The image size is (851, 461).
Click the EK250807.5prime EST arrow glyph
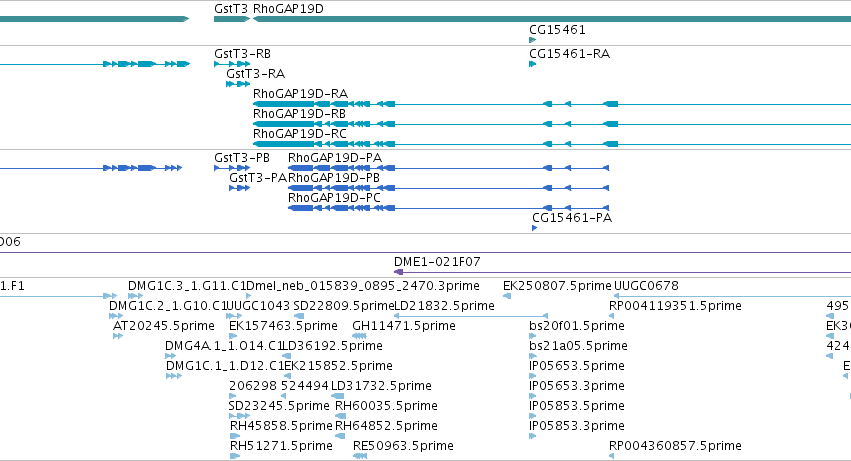point(507,296)
